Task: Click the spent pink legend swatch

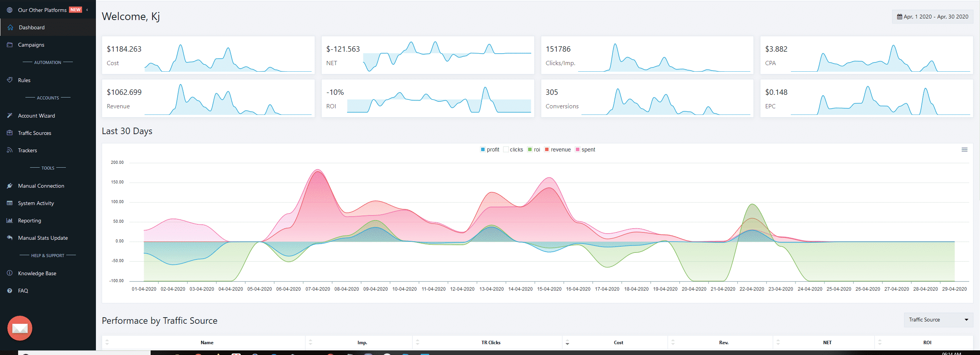Action: pyautogui.click(x=577, y=150)
